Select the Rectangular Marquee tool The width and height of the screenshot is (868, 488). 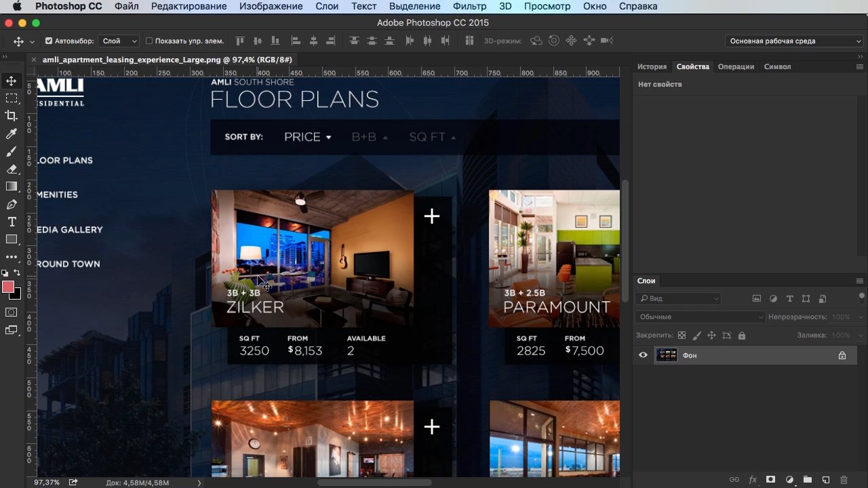12,98
